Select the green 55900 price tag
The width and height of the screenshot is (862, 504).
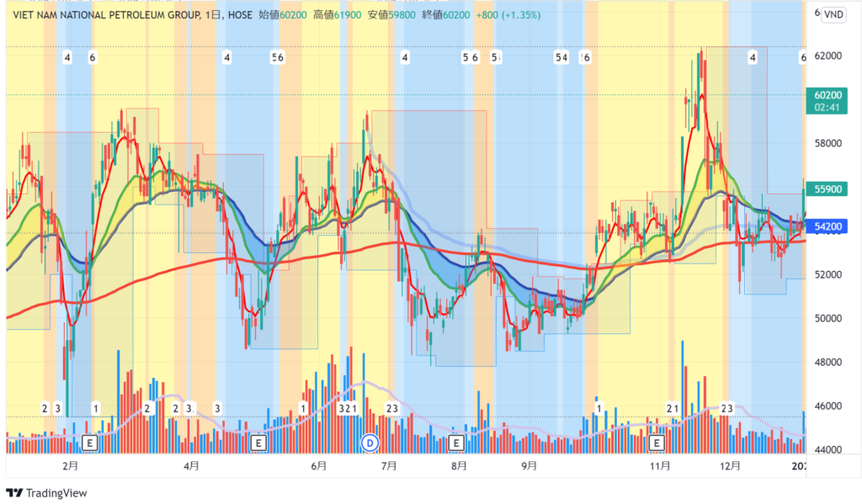tap(827, 189)
